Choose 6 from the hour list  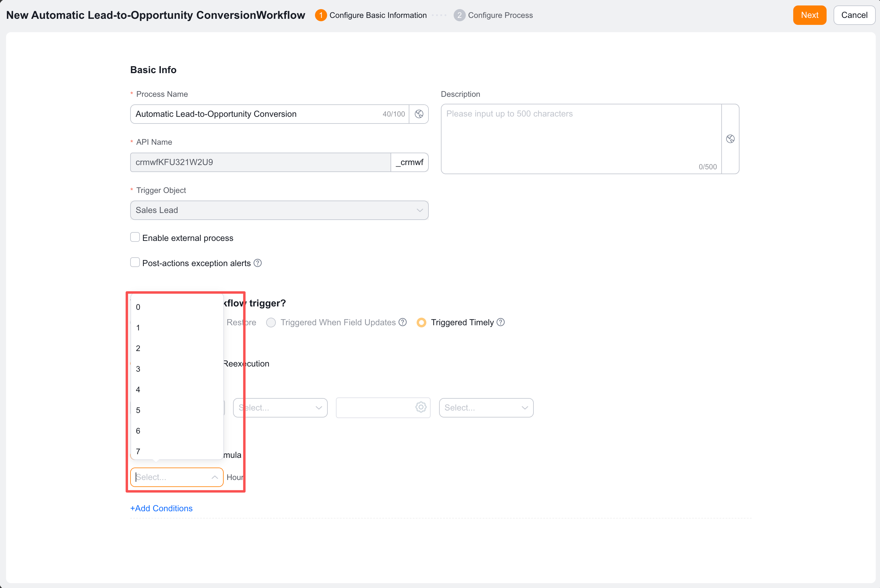(177, 431)
